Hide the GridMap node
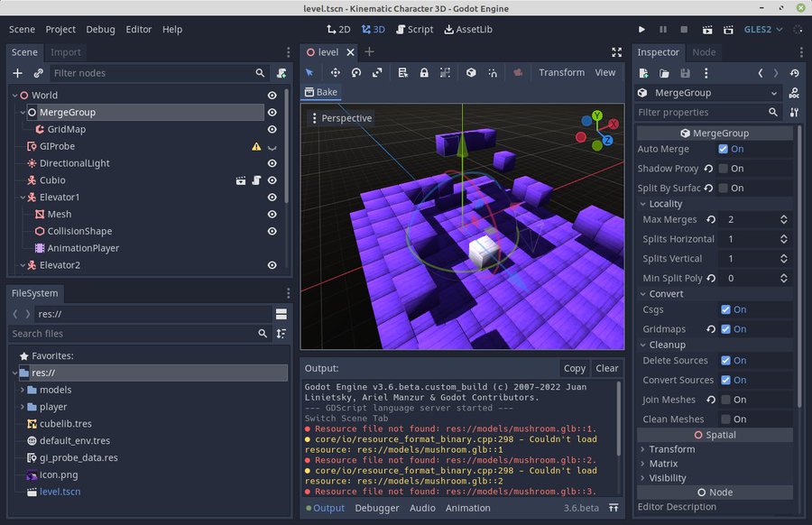Image resolution: width=812 pixels, height=525 pixels. pyautogui.click(x=272, y=129)
